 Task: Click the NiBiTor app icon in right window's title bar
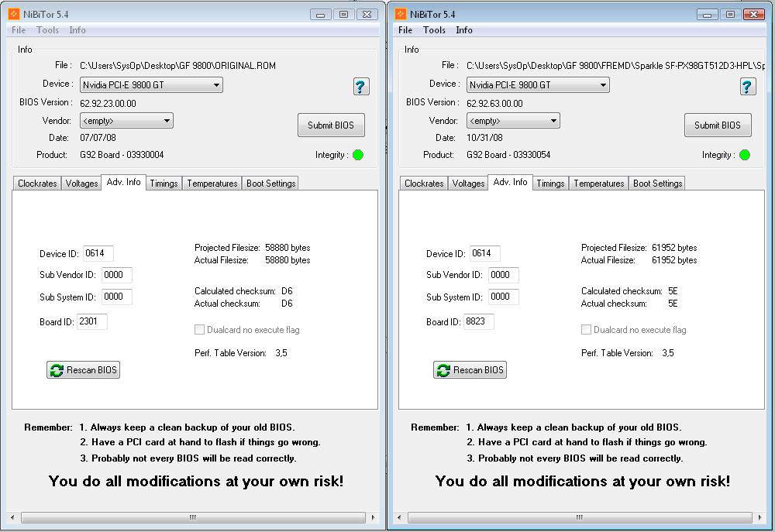pyautogui.click(x=401, y=14)
